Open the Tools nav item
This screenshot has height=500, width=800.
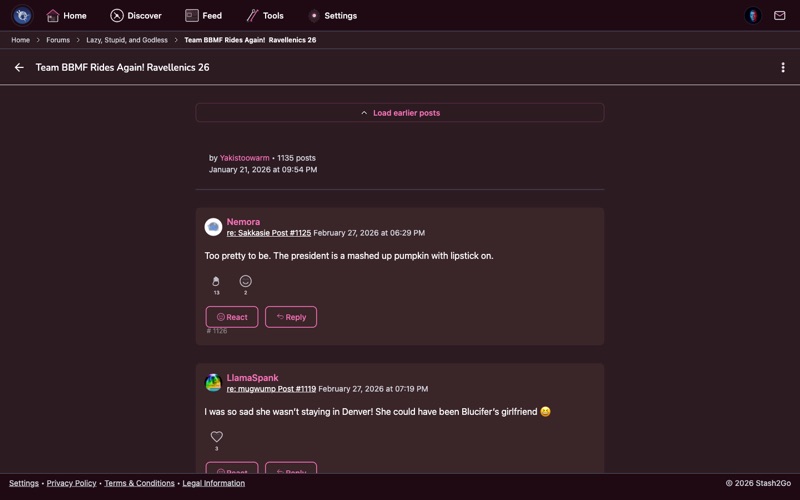coord(265,16)
